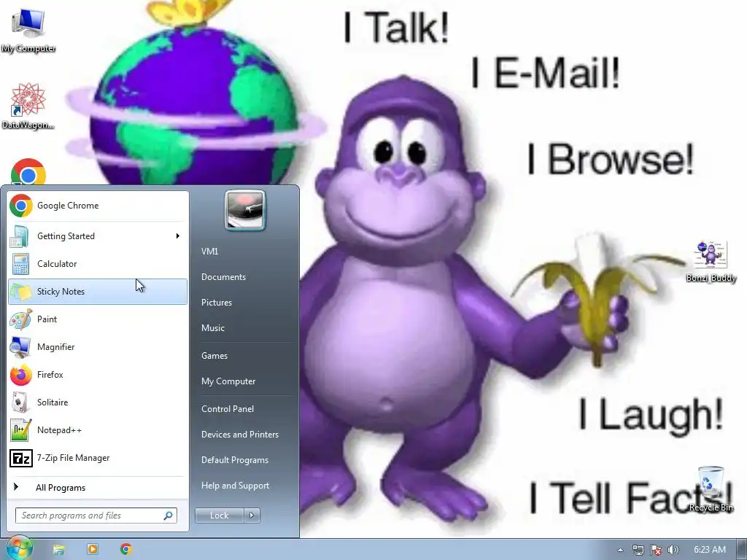Open Documents from the Start menu
This screenshot has height=560, width=747.
[x=223, y=277]
